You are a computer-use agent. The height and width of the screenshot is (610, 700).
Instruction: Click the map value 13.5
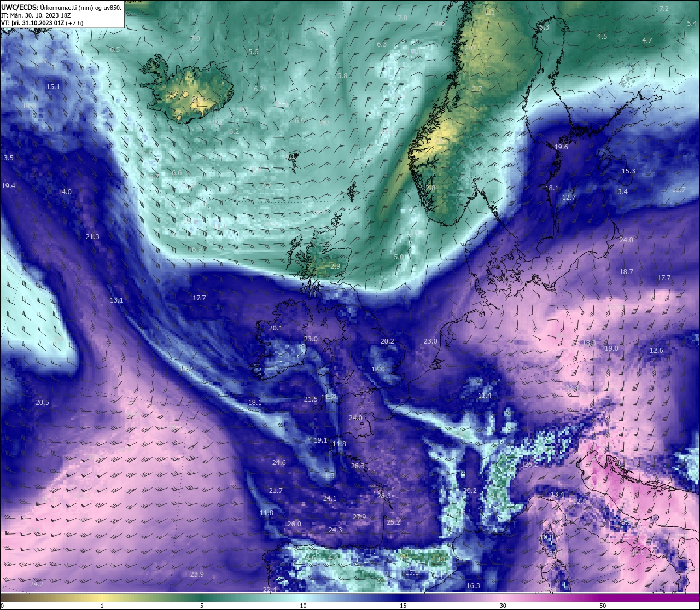click(x=7, y=158)
